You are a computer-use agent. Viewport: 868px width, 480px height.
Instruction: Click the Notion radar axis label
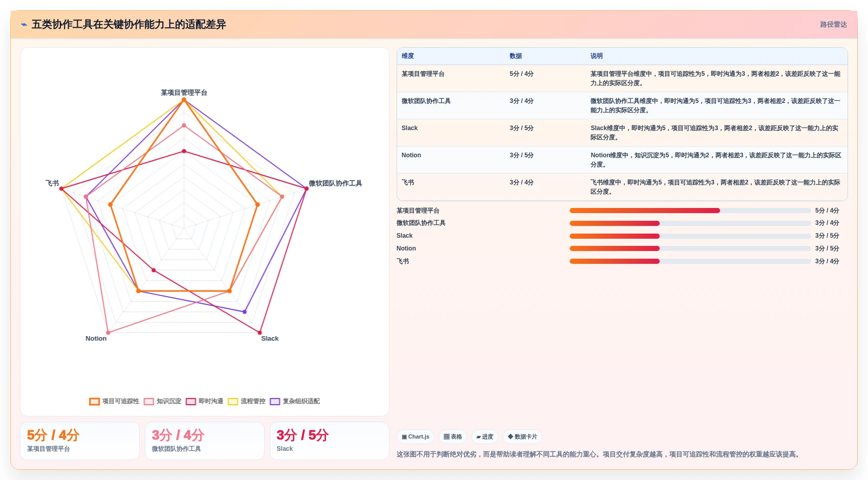coord(96,339)
